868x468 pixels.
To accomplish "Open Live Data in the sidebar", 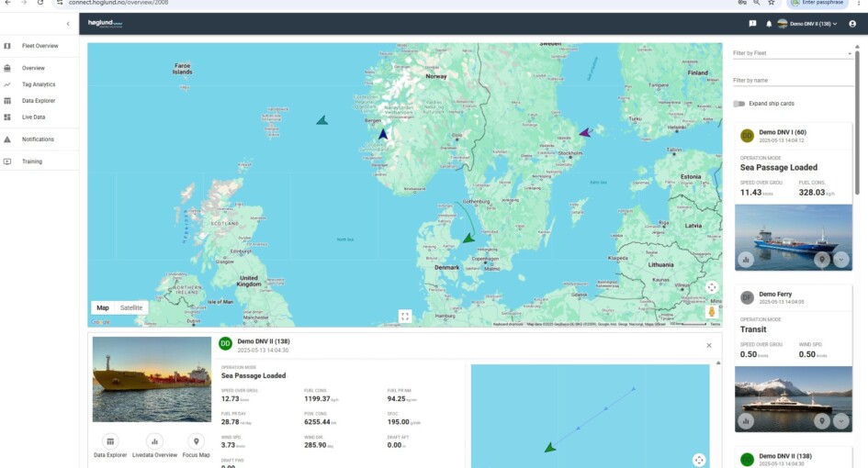I will (33, 117).
